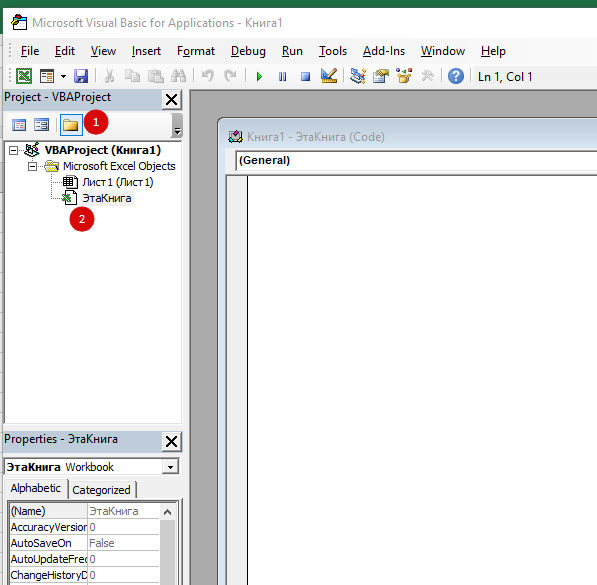597x585 pixels.
Task: Open the Project Explorer toolbar icon
Action: (x=358, y=76)
